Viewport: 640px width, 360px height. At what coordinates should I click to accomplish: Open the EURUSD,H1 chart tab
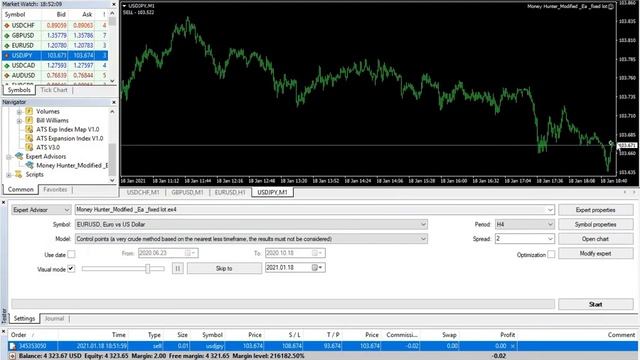coord(230,192)
